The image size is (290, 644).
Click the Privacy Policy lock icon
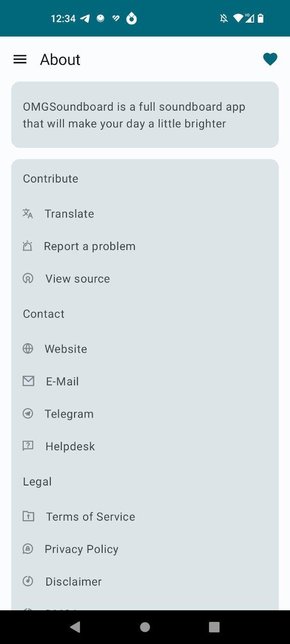[x=28, y=549]
